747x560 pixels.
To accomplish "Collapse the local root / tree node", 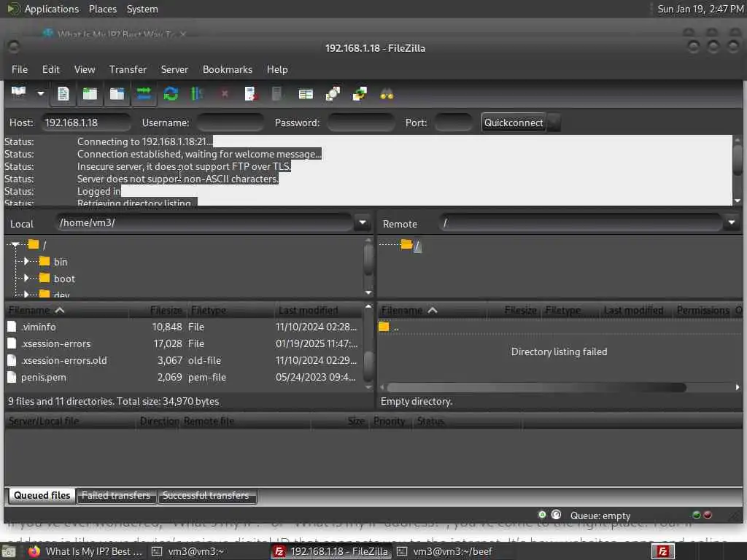I will point(16,245).
